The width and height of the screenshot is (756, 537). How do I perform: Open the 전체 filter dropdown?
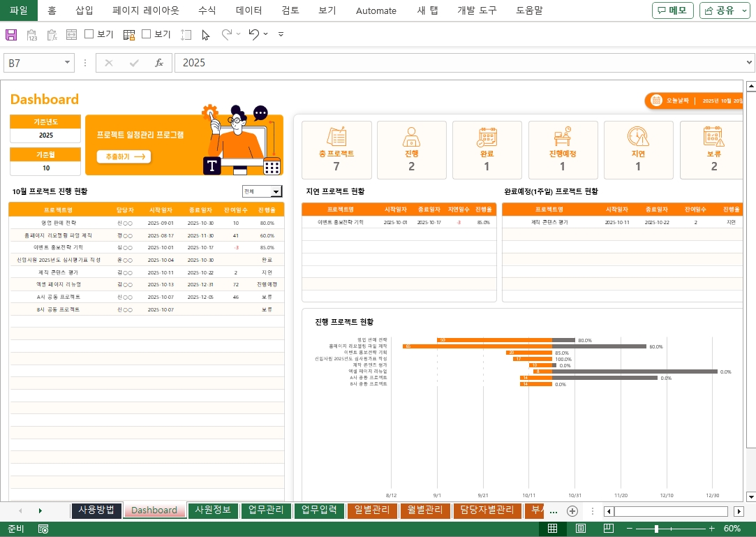click(276, 191)
